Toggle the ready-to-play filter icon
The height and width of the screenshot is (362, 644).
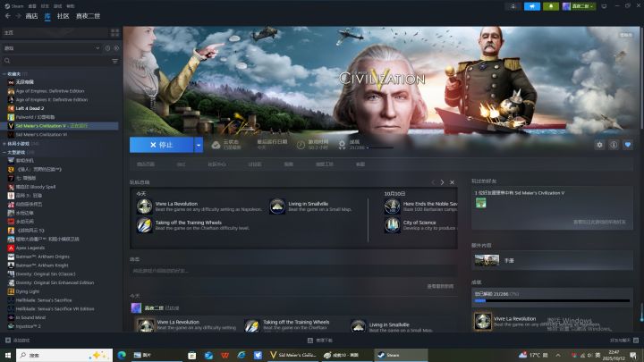(x=116, y=48)
